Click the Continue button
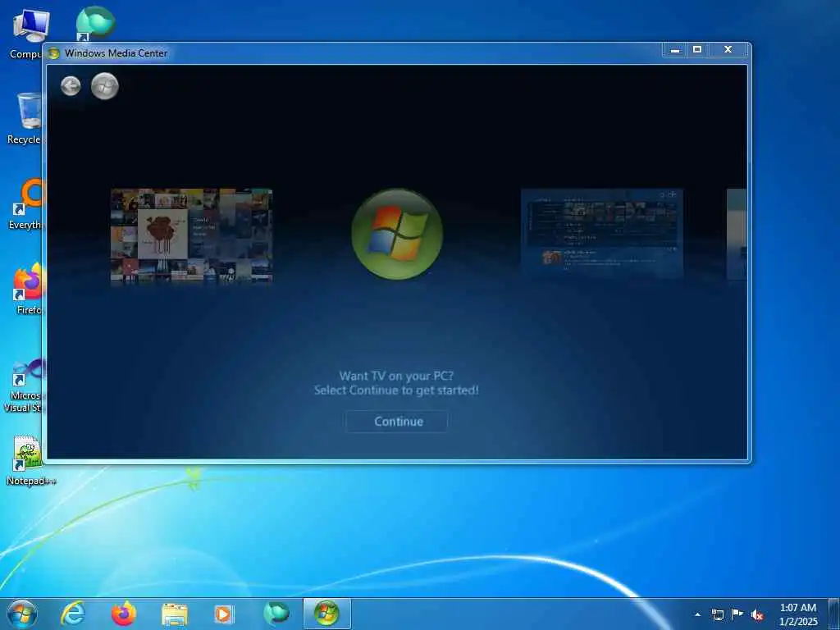The height and width of the screenshot is (630, 840). click(397, 422)
